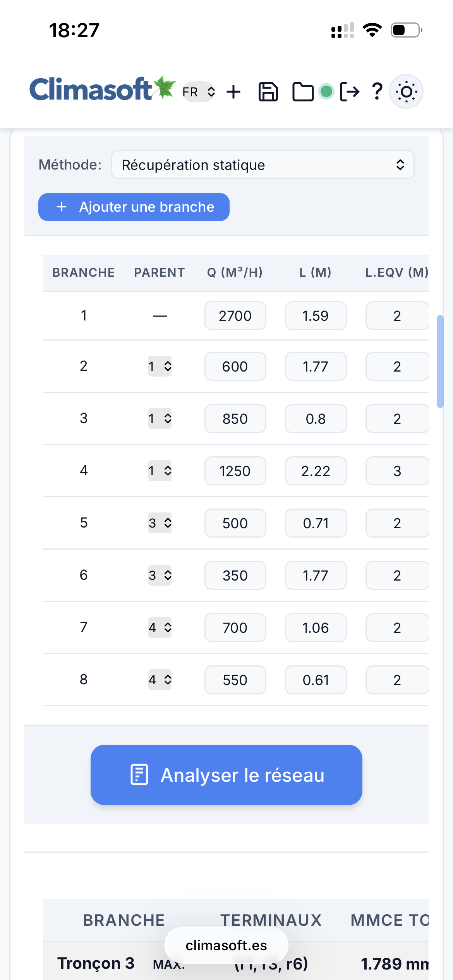Click the green status indicator dot
453x980 pixels.
[x=326, y=92]
